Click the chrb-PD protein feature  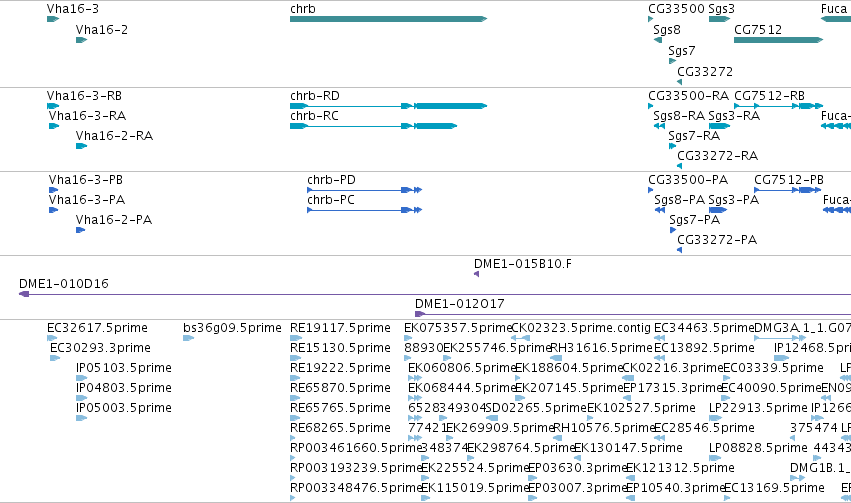(365, 190)
